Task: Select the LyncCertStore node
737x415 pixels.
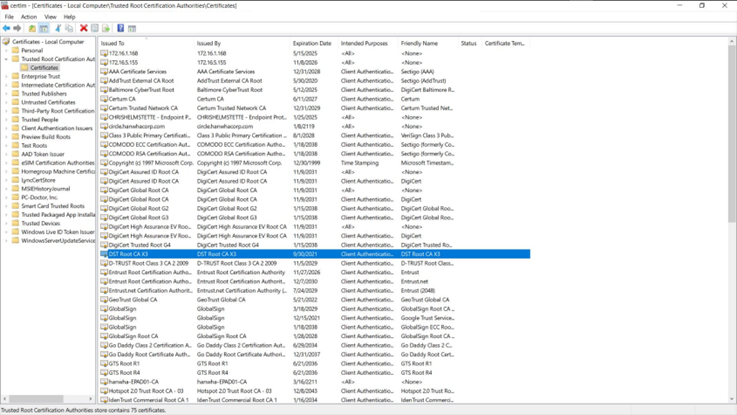Action: pyautogui.click(x=38, y=180)
